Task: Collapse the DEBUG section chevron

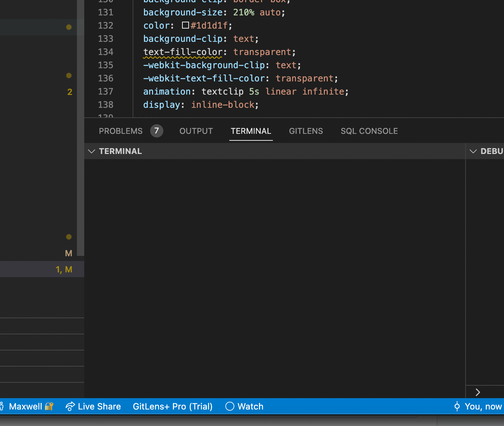Action: point(473,151)
